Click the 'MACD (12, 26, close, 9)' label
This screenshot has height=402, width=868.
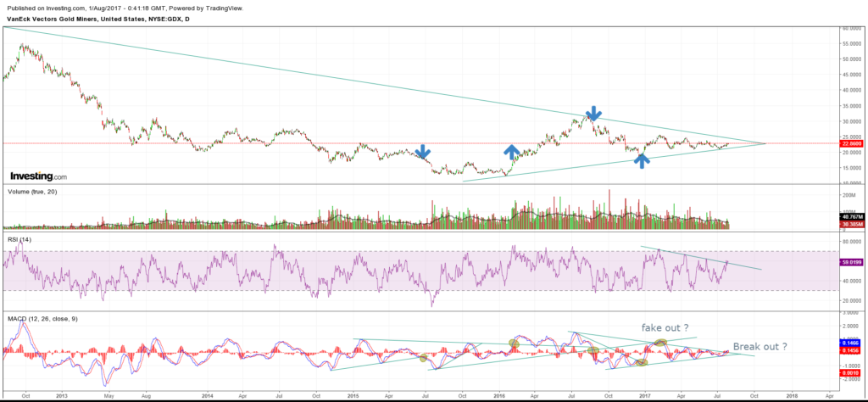(x=44, y=320)
